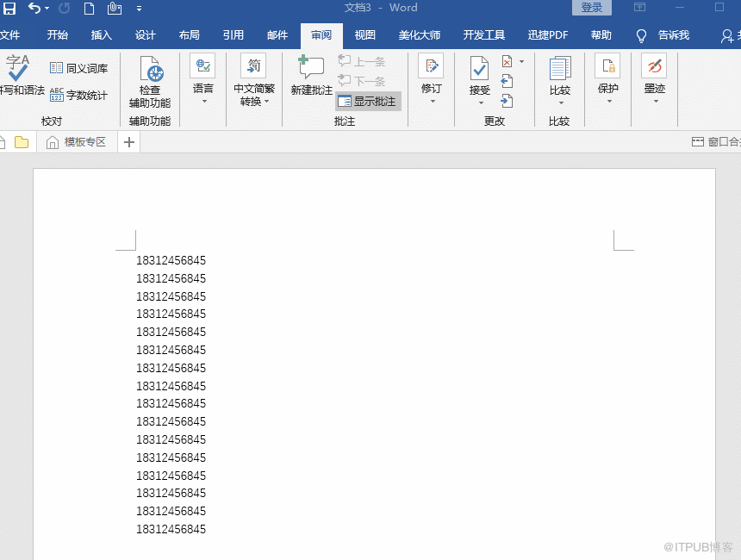The width and height of the screenshot is (741, 560).
Task: Open the Template Zone (模板专区) tab
Action: 78,142
